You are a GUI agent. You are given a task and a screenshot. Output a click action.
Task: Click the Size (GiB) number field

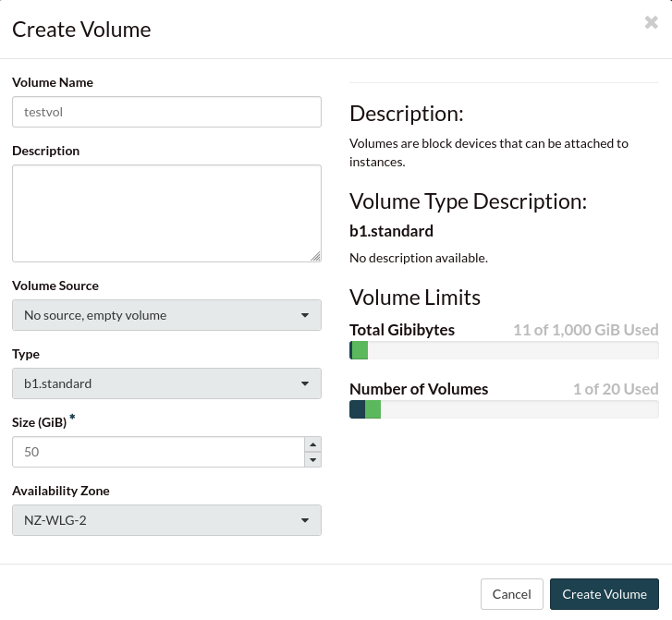(x=158, y=452)
